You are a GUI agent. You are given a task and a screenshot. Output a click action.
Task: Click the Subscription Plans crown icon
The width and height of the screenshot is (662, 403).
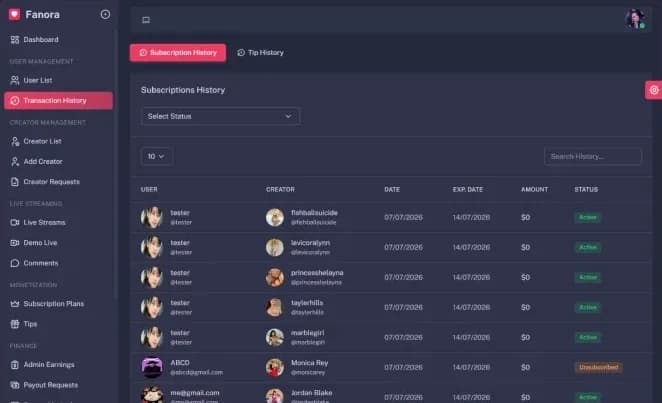click(15, 304)
